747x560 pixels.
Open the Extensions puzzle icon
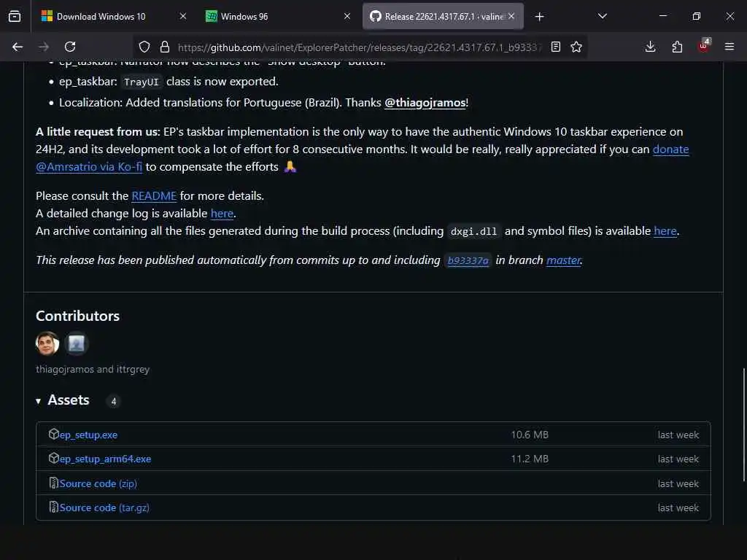[677, 47]
